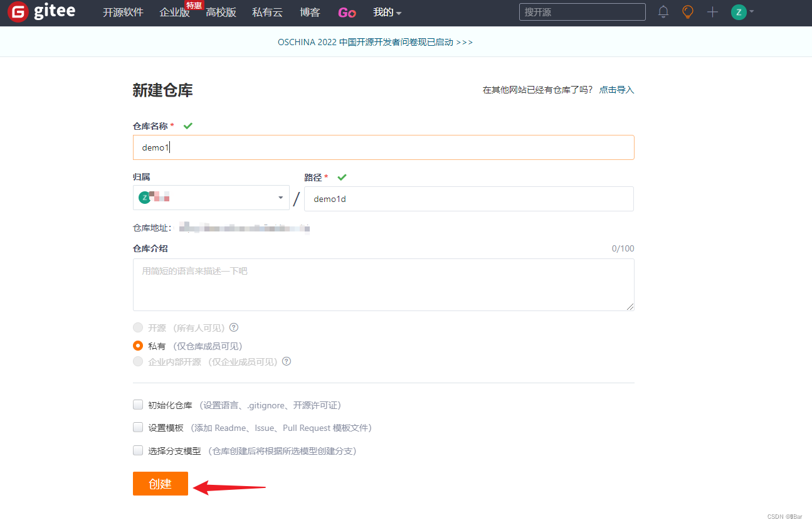Open the user avatar Z menu
The width and height of the screenshot is (812, 525).
(739, 12)
